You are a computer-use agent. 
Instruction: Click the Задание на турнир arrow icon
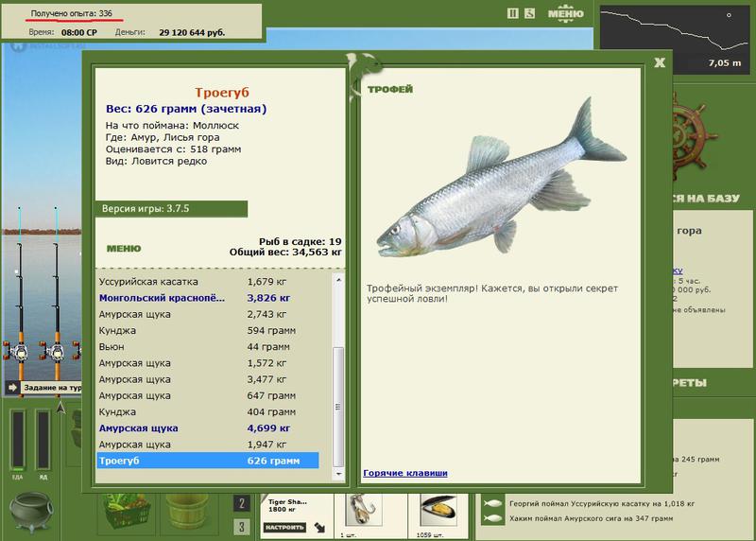pyautogui.click(x=12, y=387)
